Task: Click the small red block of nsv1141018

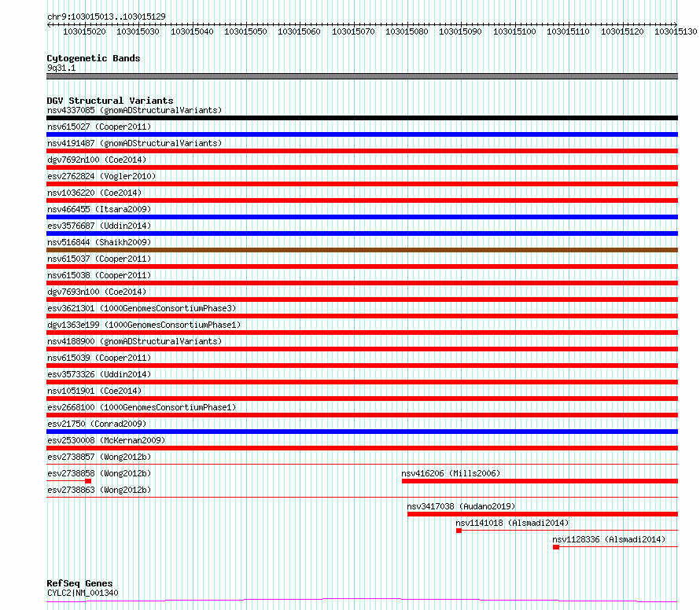Action: click(459, 531)
